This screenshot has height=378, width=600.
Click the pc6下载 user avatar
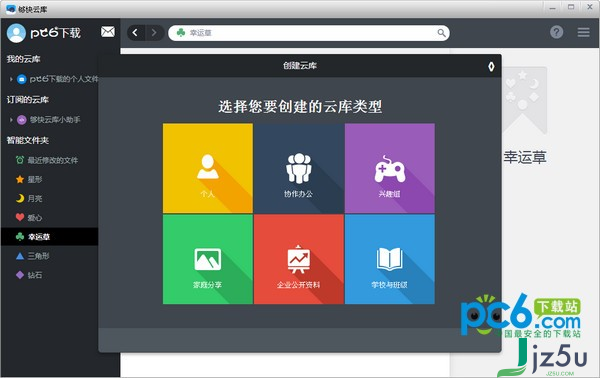point(16,33)
